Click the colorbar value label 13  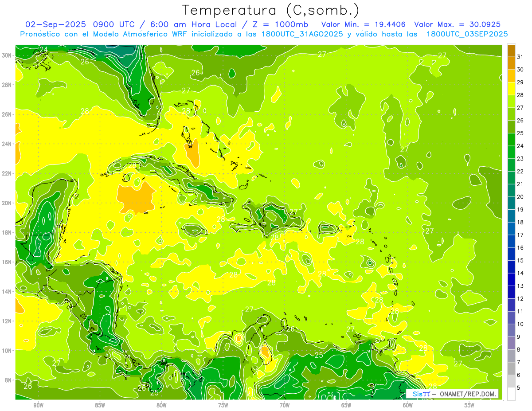[521, 286]
